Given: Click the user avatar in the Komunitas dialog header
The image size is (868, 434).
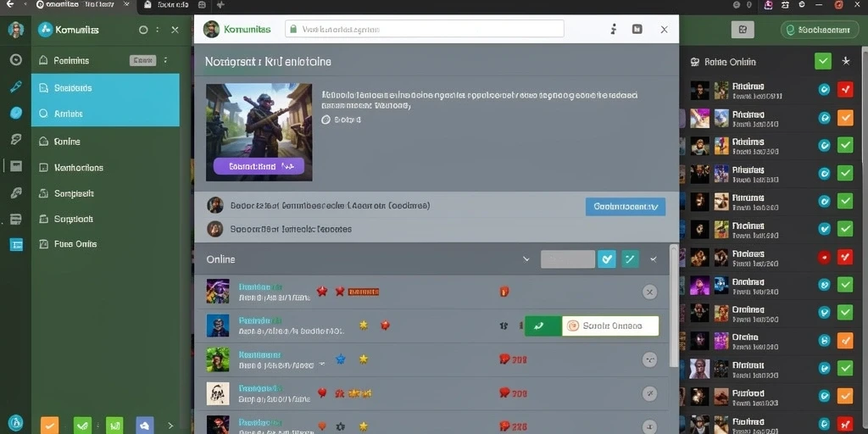Looking at the screenshot, I should [x=211, y=29].
